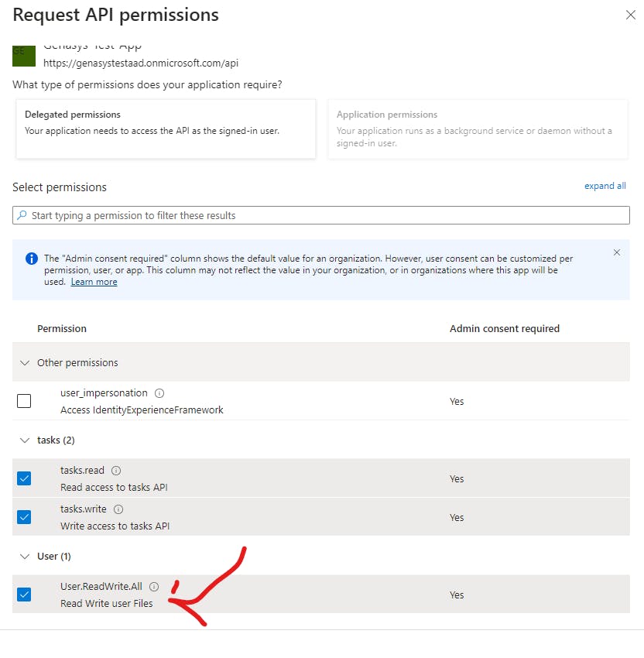The width and height of the screenshot is (644, 658).
Task: Collapse the User (1) group
Action: [25, 557]
